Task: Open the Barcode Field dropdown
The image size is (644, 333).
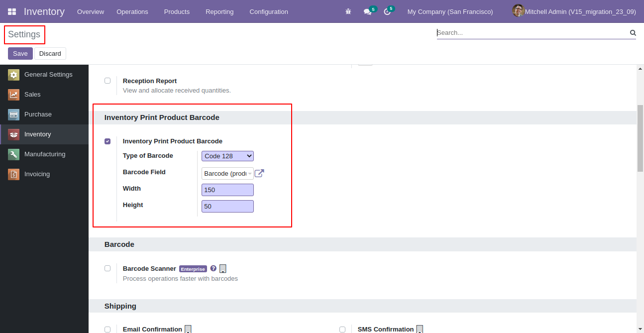Action: point(227,173)
